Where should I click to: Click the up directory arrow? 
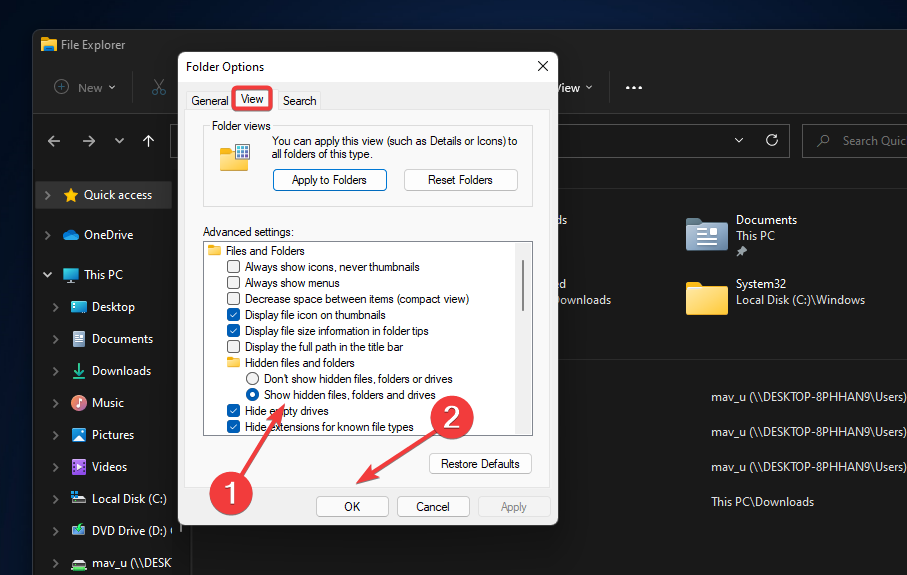(148, 141)
